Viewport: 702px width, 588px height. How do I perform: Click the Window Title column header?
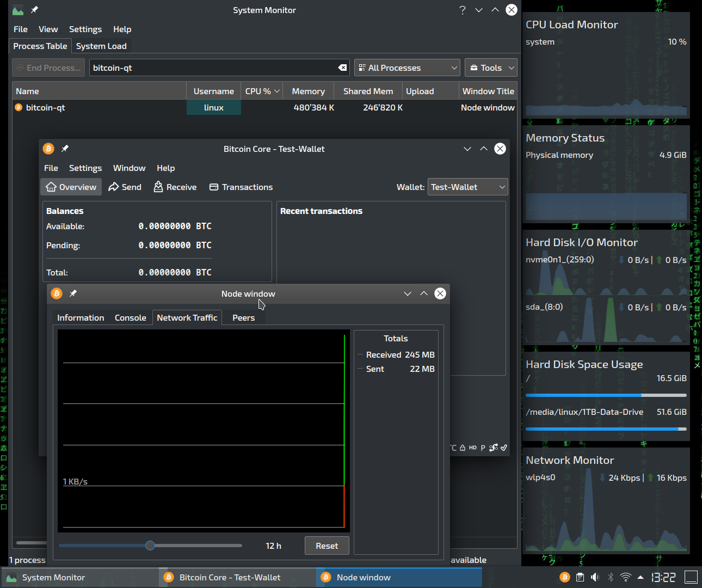[x=488, y=91]
